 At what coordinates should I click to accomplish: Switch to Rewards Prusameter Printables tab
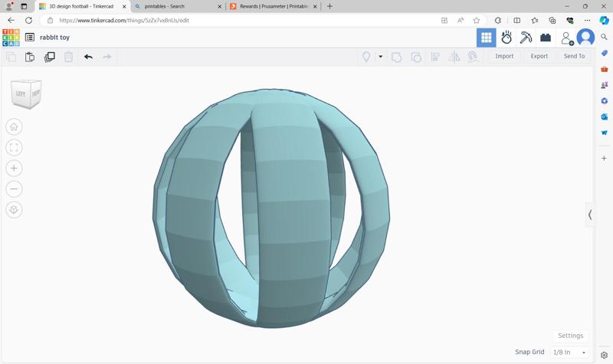click(274, 6)
